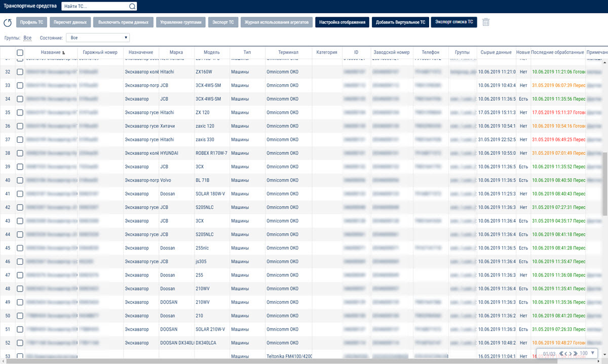Select the checkbox in row 45

20,248
